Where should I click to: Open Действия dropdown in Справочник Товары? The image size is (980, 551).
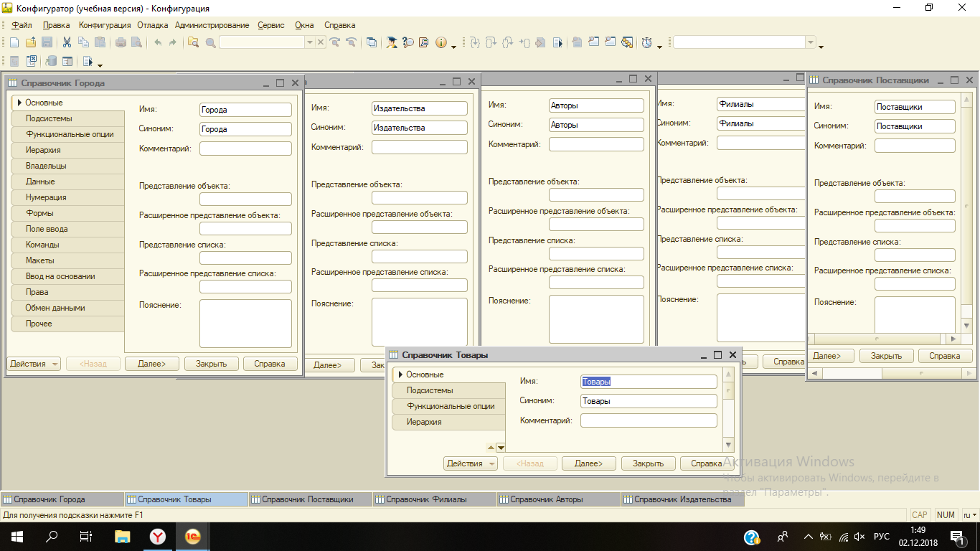[471, 463]
